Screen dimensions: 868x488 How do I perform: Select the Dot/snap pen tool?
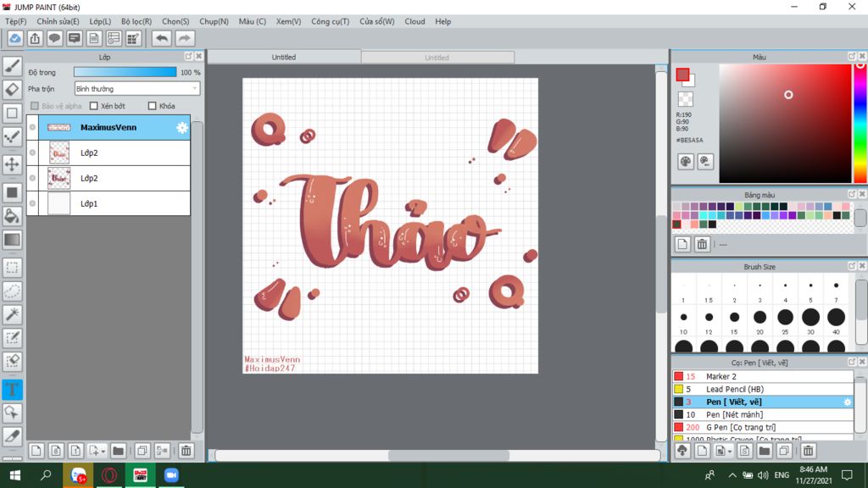pyautogui.click(x=12, y=136)
